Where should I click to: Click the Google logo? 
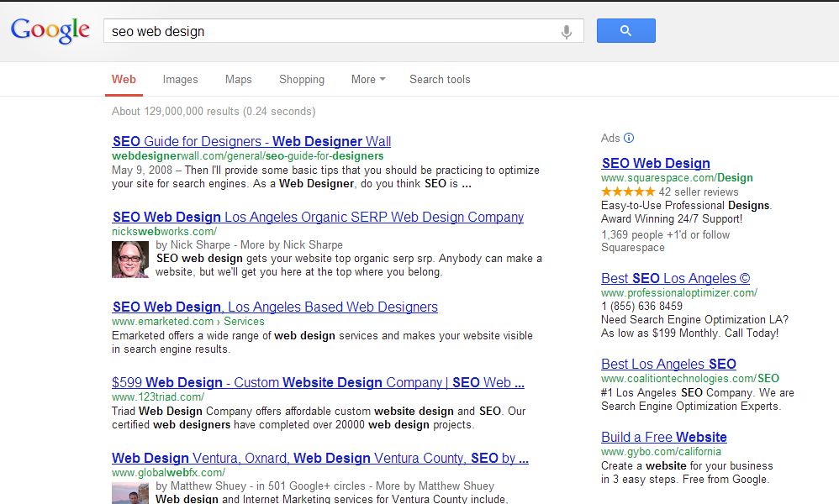50,30
